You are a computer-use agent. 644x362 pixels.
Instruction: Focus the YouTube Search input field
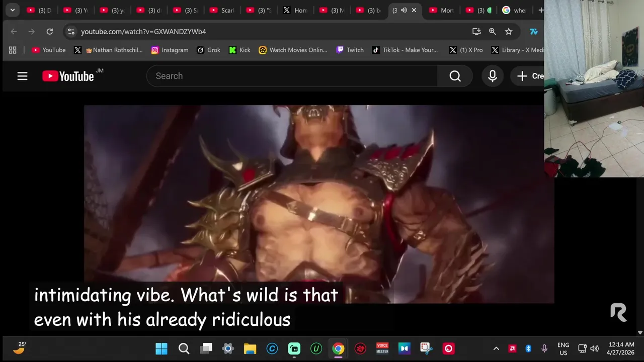pos(292,76)
